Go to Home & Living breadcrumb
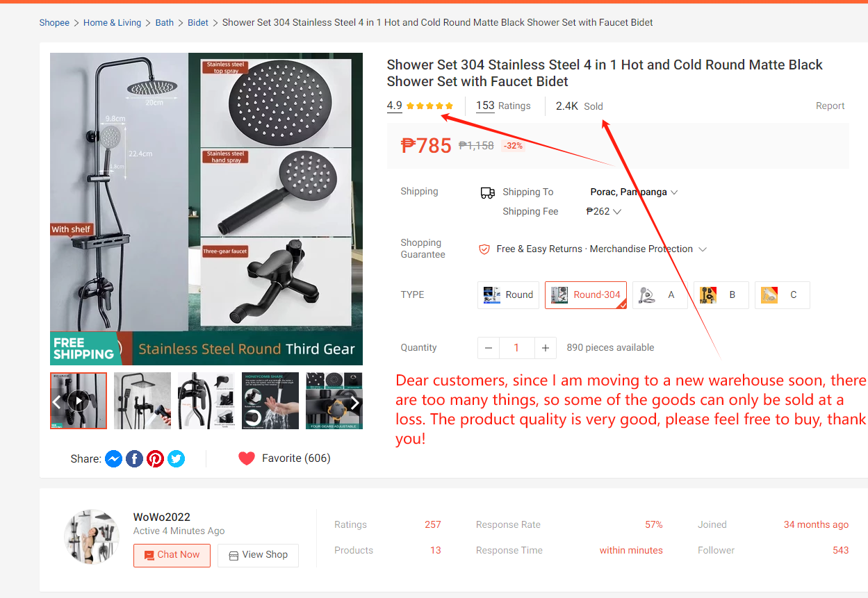The height and width of the screenshot is (598, 868). click(112, 22)
